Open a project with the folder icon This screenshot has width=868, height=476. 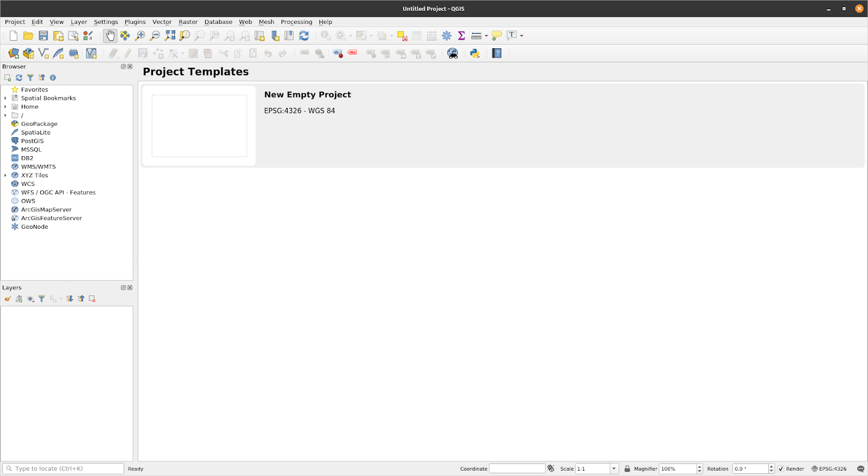28,36
